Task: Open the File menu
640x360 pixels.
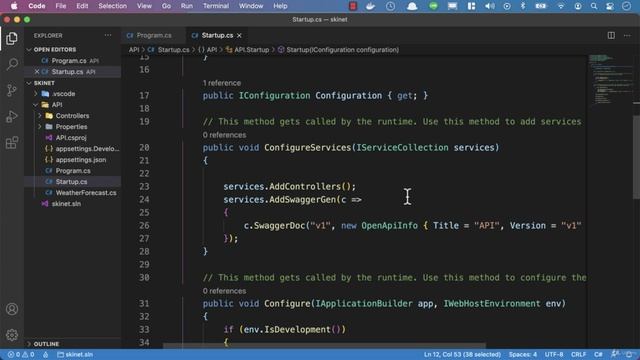Action: click(61, 6)
